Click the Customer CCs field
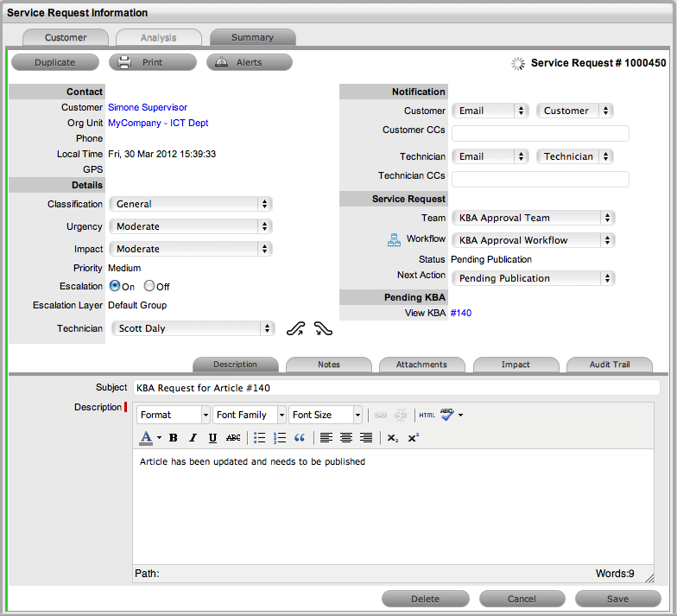The image size is (677, 616). point(541,133)
